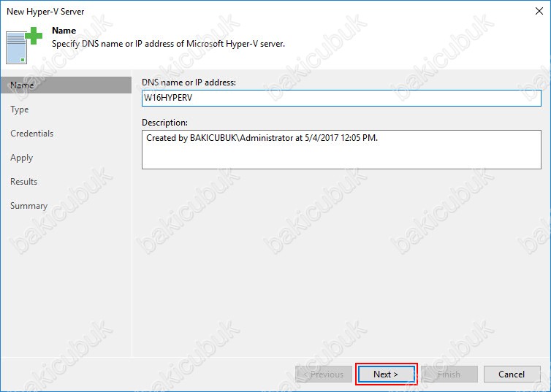
Task: Select the Type wizard step
Action: [20, 109]
